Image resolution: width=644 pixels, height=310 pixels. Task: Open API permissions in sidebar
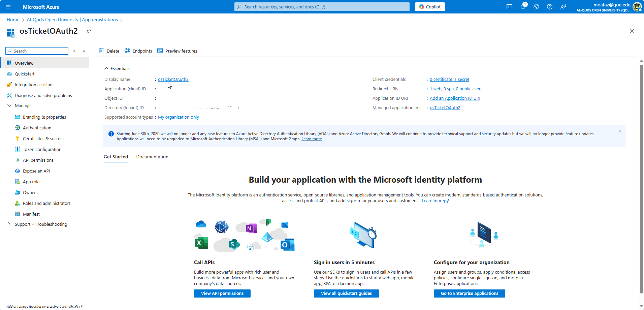(38, 160)
